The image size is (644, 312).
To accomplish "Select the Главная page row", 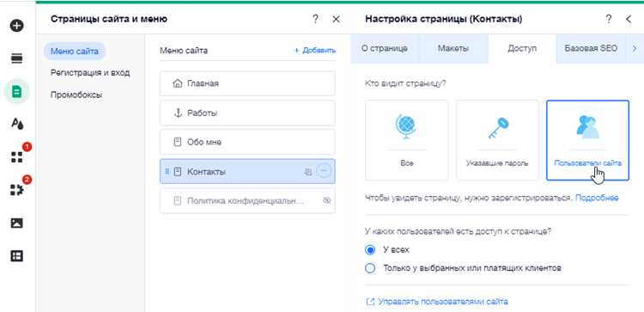I will pos(247,83).
